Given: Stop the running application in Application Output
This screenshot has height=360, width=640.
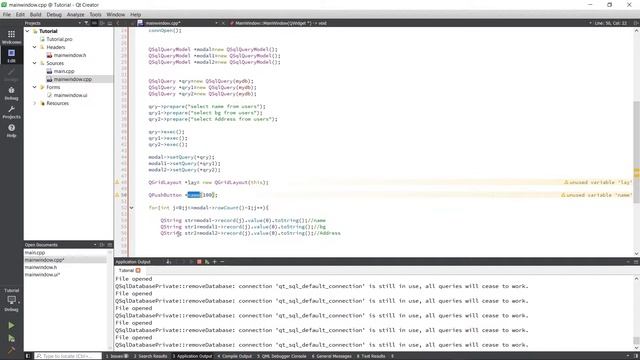Looking at the screenshot, I should (199, 262).
